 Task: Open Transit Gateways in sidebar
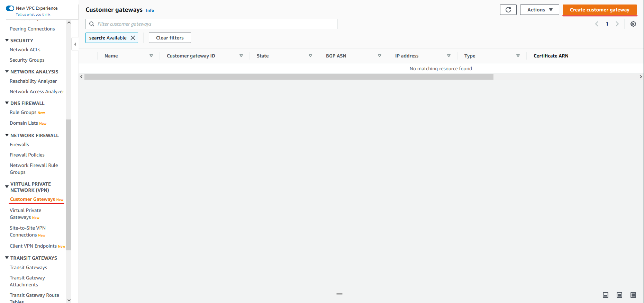pyautogui.click(x=28, y=267)
